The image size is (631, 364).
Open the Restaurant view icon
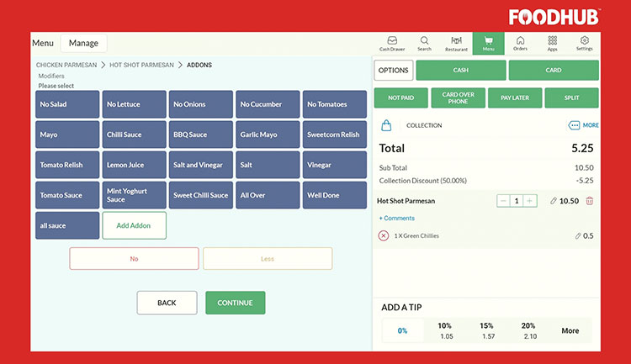point(456,43)
